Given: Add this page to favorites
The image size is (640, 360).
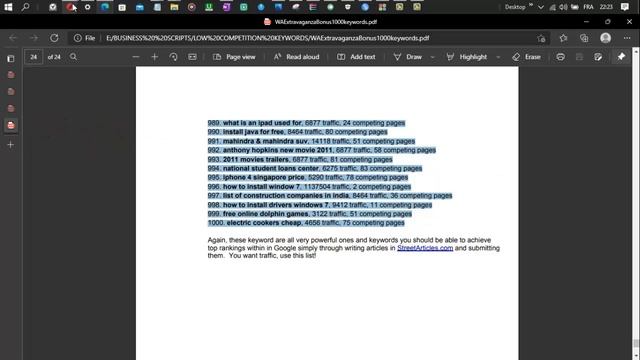Looking at the screenshot, I should click(542, 38).
